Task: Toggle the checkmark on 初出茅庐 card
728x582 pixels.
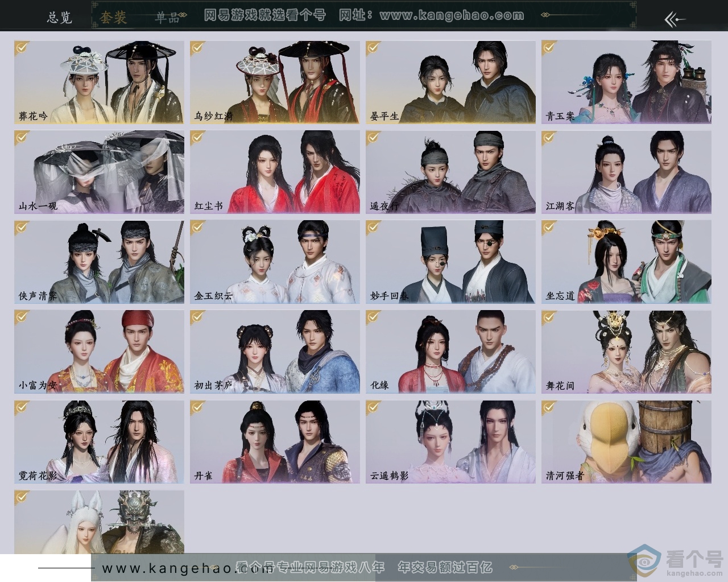Action: (198, 317)
